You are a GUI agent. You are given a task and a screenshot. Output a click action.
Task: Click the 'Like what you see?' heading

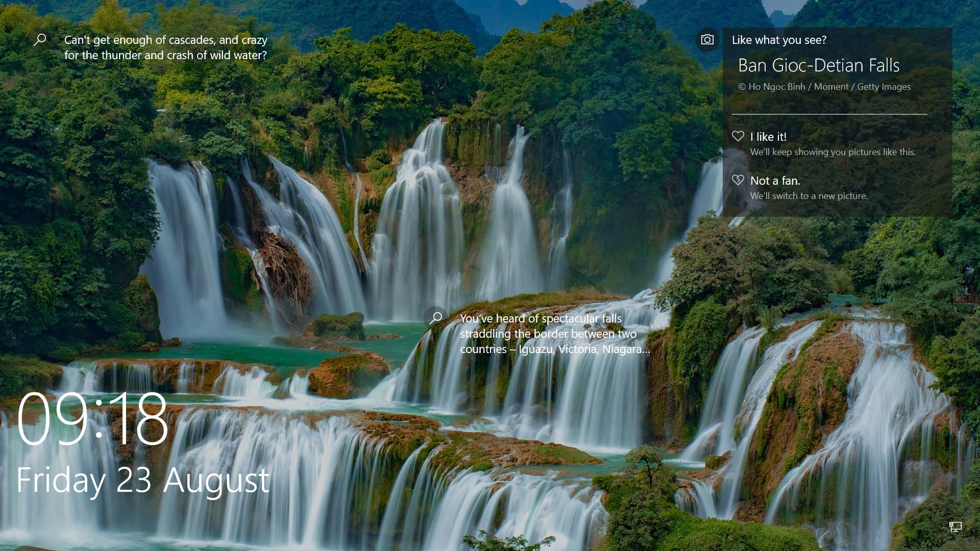point(777,40)
